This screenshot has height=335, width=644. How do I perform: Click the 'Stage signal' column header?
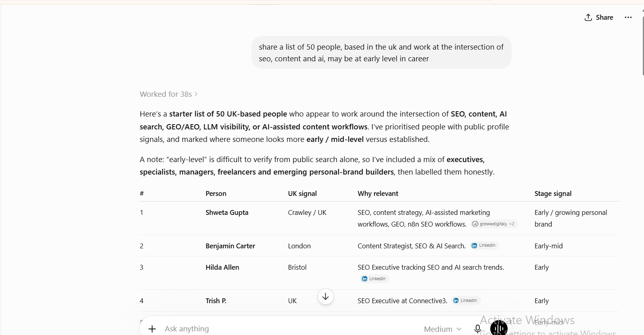[x=553, y=194]
